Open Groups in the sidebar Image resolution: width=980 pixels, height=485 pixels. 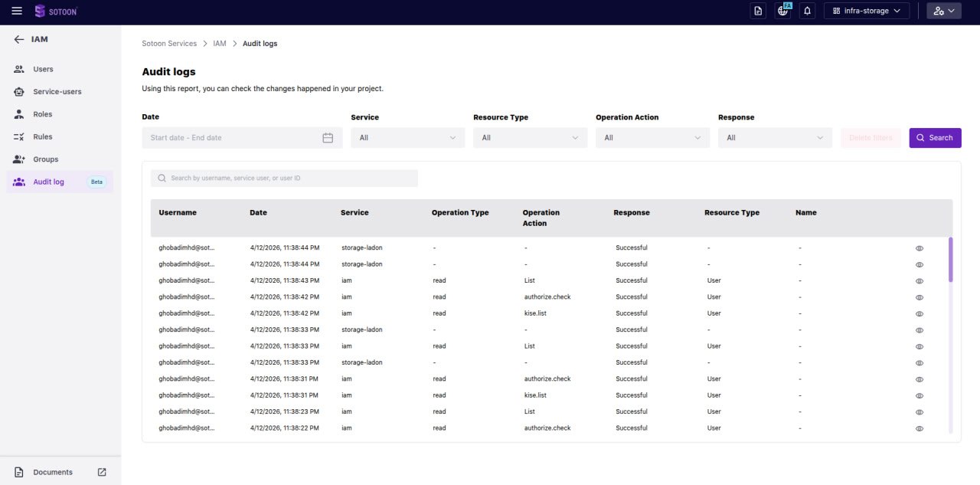60,159
